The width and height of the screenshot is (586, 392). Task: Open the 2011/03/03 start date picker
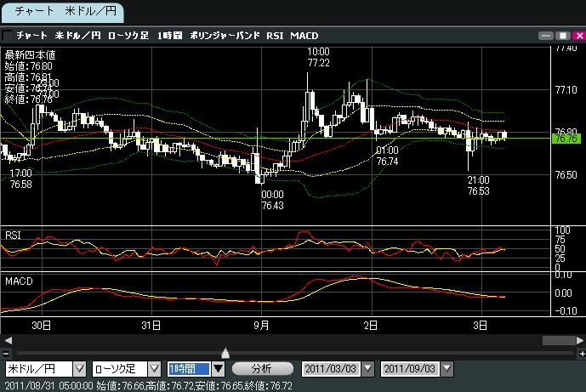click(367, 369)
